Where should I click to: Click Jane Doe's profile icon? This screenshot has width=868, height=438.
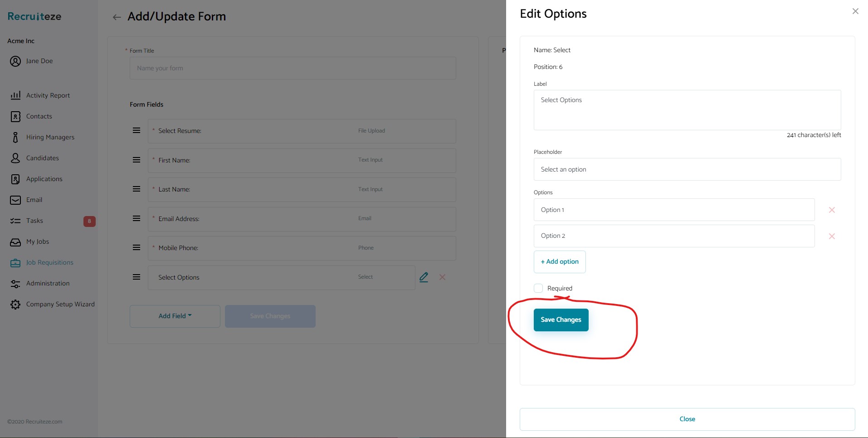pyautogui.click(x=15, y=61)
